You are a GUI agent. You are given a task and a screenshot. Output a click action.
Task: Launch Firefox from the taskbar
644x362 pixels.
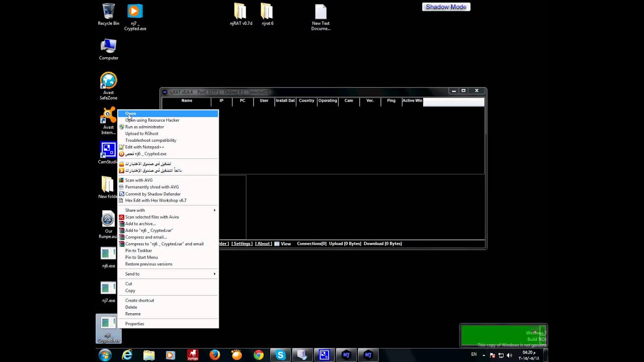(214, 355)
